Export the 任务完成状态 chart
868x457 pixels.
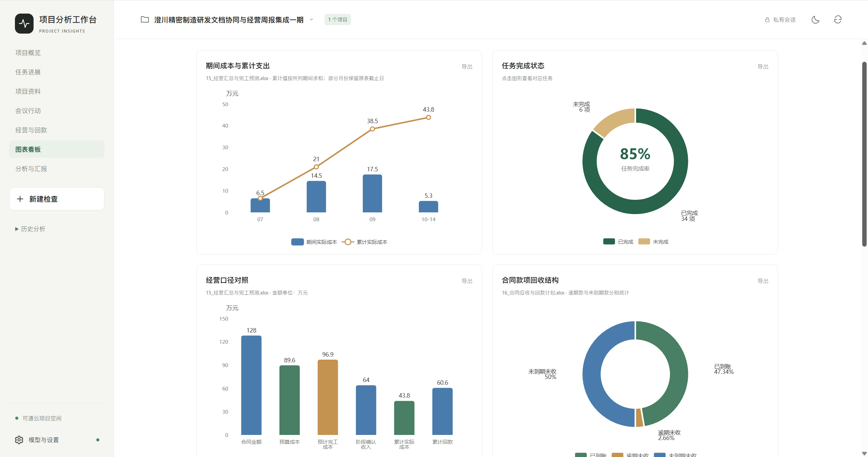(763, 66)
